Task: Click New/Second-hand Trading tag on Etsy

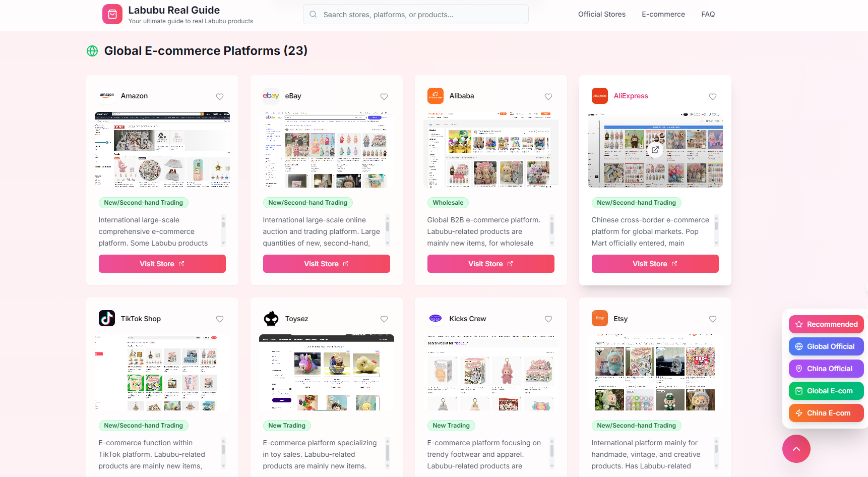Action: (637, 426)
